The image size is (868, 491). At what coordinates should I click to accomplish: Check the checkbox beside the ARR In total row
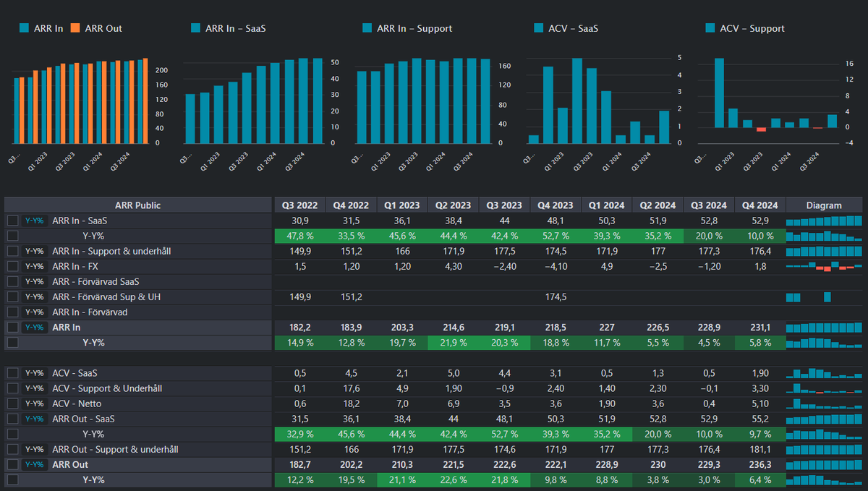pos(12,327)
